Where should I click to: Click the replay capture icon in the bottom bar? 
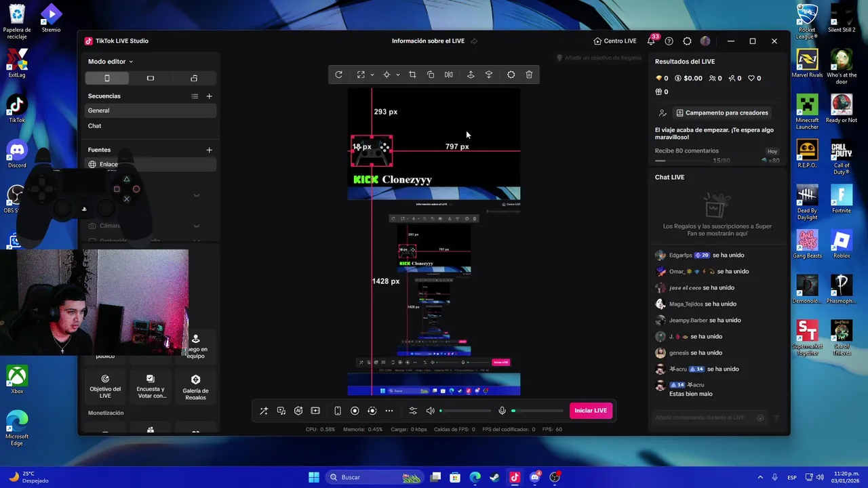click(372, 411)
